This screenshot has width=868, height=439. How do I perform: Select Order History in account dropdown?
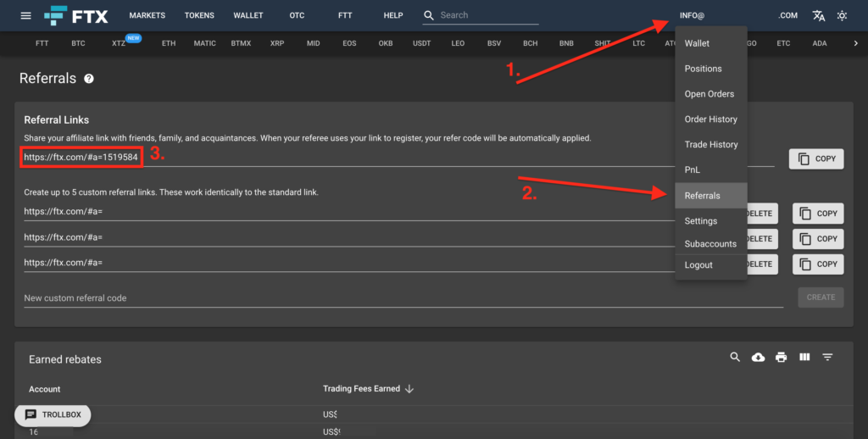coord(711,119)
